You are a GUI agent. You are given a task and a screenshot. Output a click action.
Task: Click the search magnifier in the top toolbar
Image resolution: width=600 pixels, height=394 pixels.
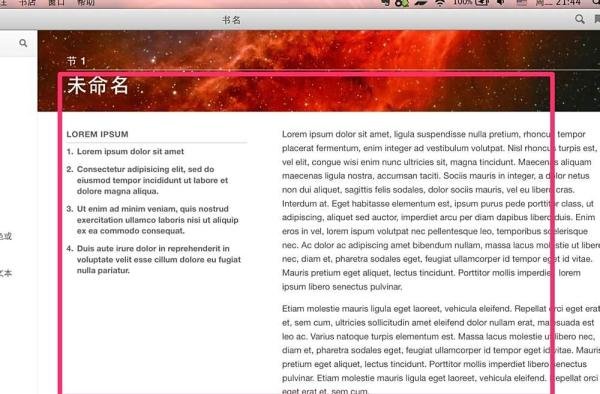[579, 19]
